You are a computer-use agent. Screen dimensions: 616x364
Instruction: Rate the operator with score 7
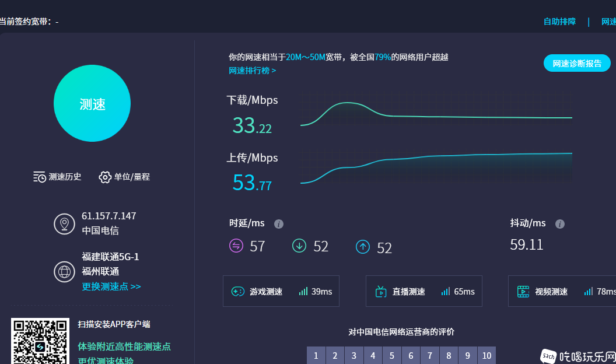430,355
